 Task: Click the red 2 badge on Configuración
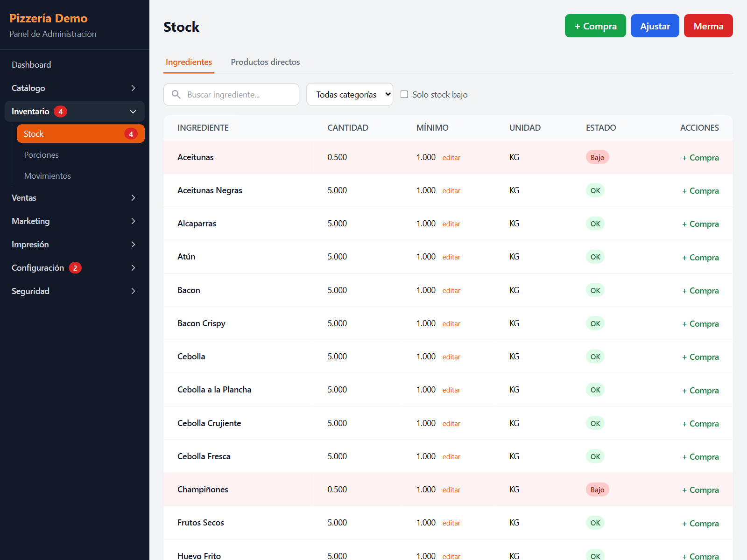(x=75, y=268)
